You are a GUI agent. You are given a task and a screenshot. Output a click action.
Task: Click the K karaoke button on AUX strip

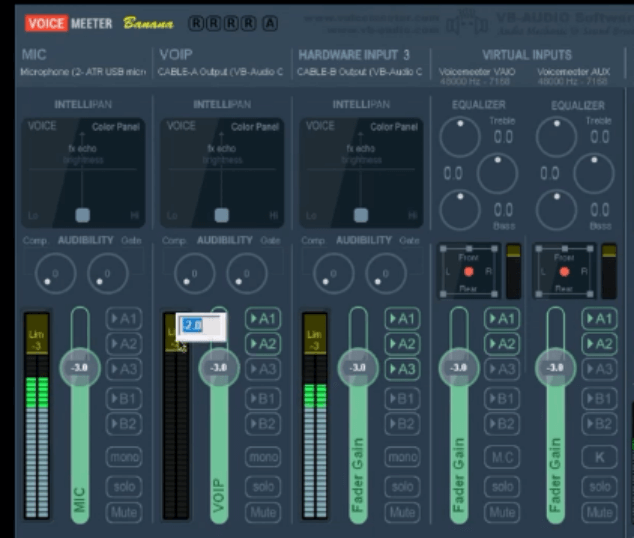[x=600, y=457]
